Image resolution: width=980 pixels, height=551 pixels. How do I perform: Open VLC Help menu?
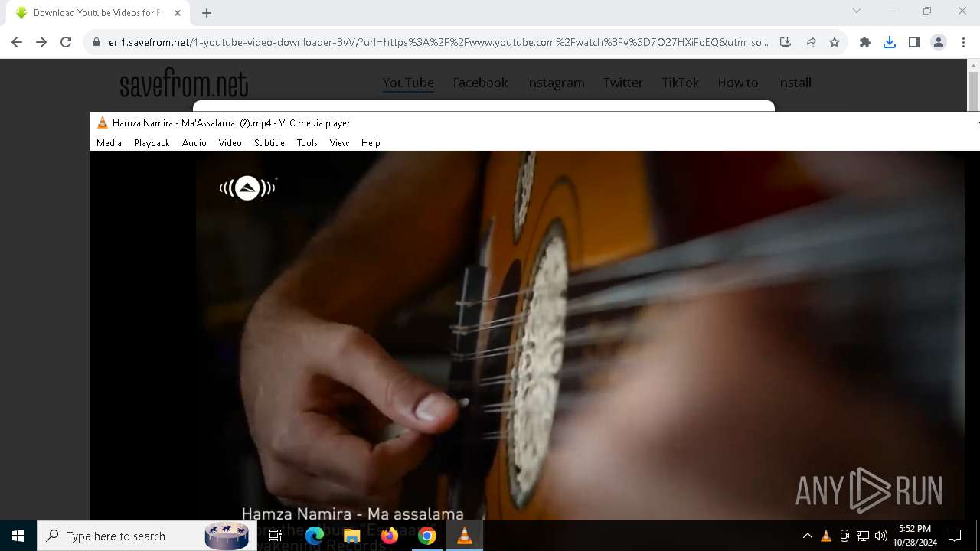tap(371, 143)
